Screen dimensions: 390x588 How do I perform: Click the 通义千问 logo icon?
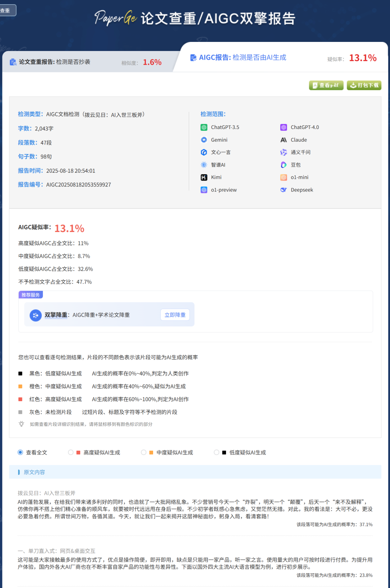(284, 152)
